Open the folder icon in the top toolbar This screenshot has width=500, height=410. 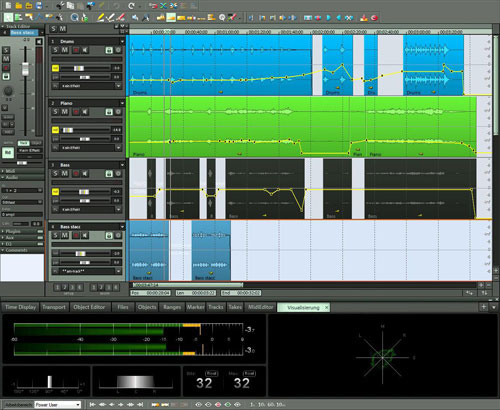tap(19, 6)
